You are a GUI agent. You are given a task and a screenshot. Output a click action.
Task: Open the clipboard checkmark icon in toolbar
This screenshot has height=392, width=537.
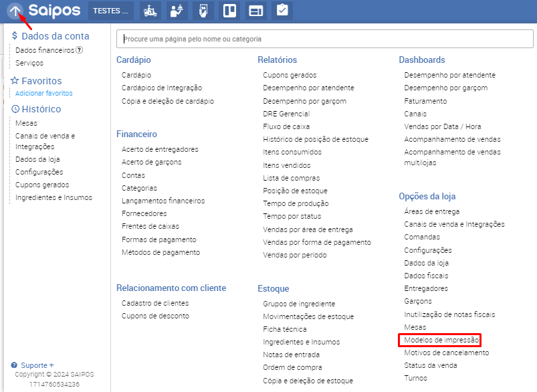click(282, 11)
